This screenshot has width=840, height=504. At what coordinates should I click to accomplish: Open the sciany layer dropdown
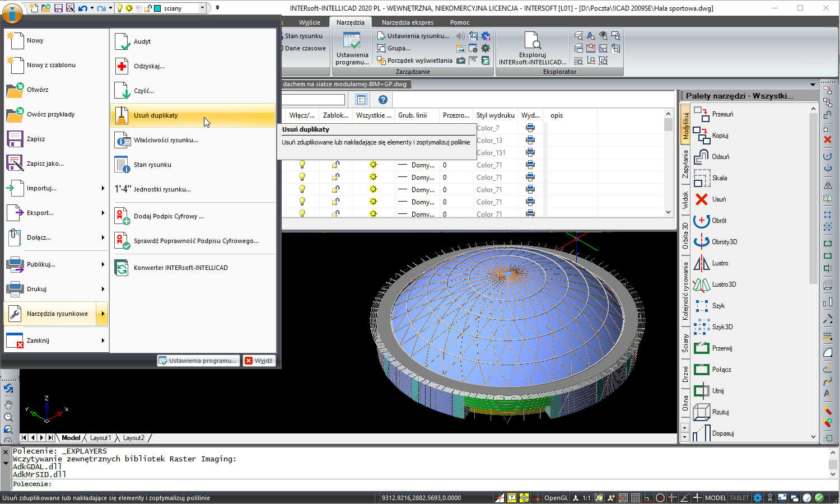click(x=203, y=8)
